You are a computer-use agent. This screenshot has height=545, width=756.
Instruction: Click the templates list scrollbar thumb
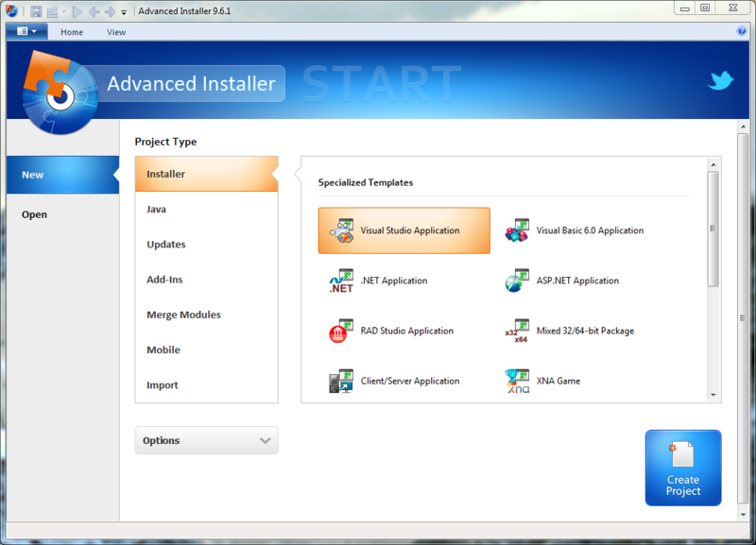tap(713, 229)
